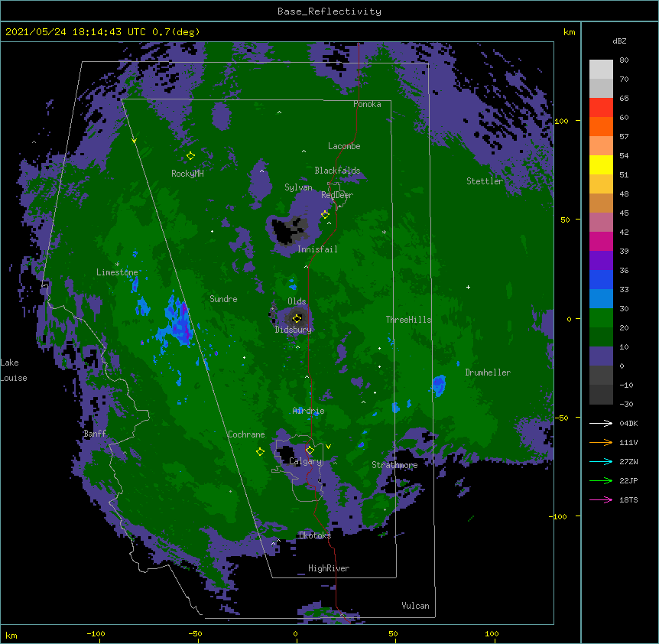Click the white plus marker west of Drumheller
Viewport: 659px width, 644px height.
tap(468, 287)
